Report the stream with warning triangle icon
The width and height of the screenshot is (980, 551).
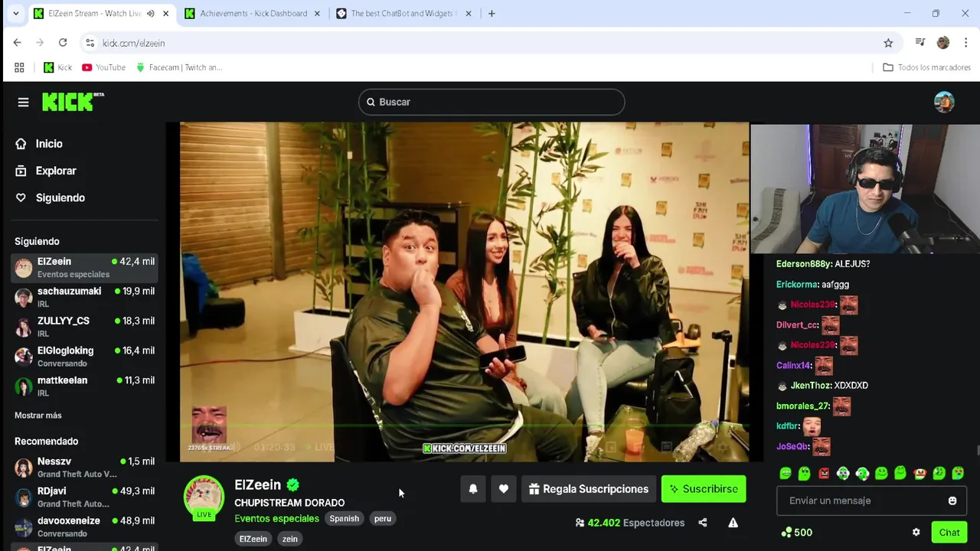(x=733, y=523)
